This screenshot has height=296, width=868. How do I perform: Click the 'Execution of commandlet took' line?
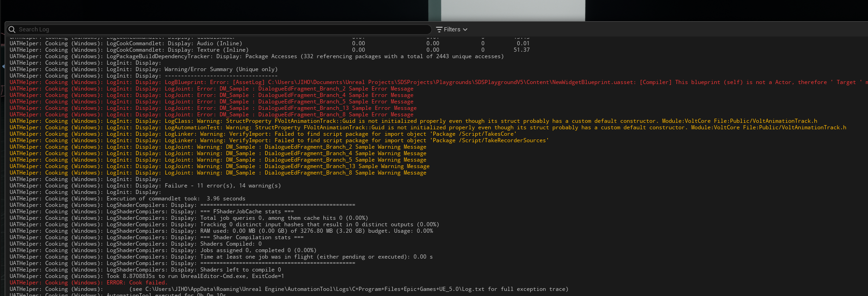coord(175,199)
